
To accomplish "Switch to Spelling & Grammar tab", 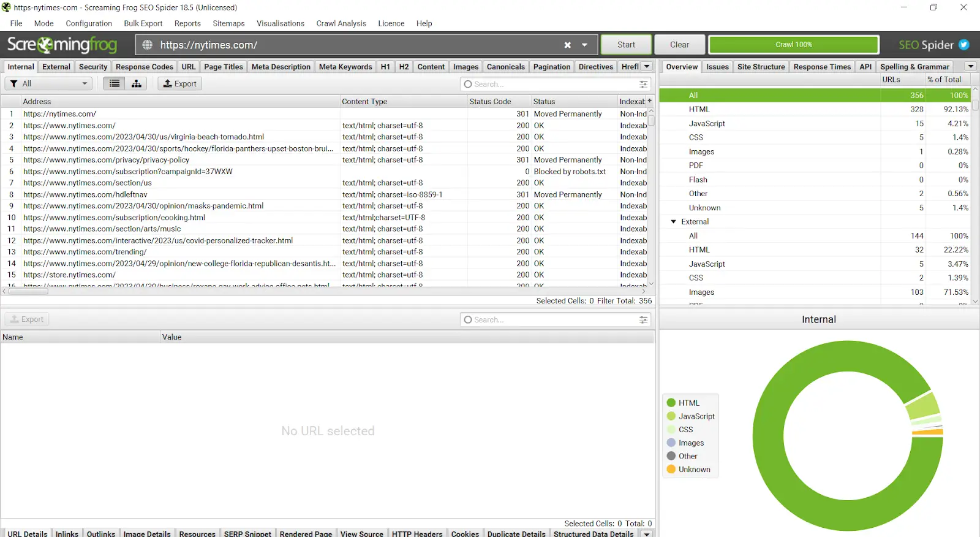I will click(x=914, y=67).
